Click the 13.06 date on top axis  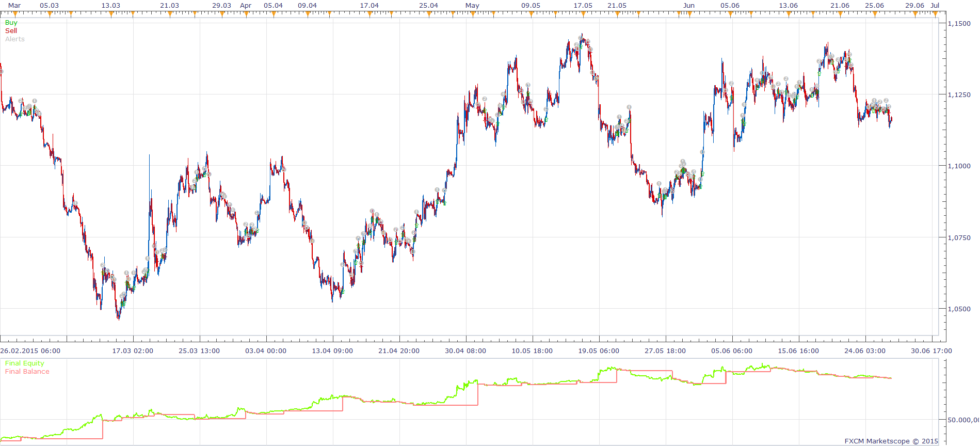click(788, 6)
